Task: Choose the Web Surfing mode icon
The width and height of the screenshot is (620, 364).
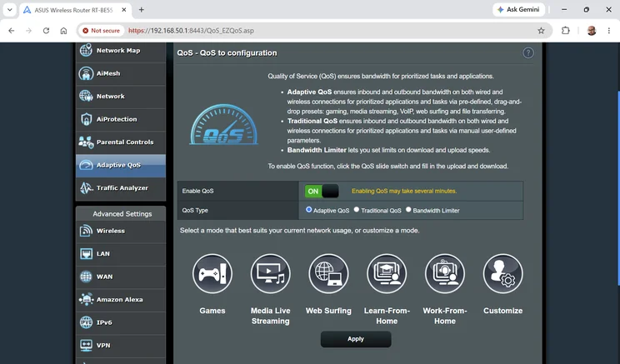Action: pos(328,273)
